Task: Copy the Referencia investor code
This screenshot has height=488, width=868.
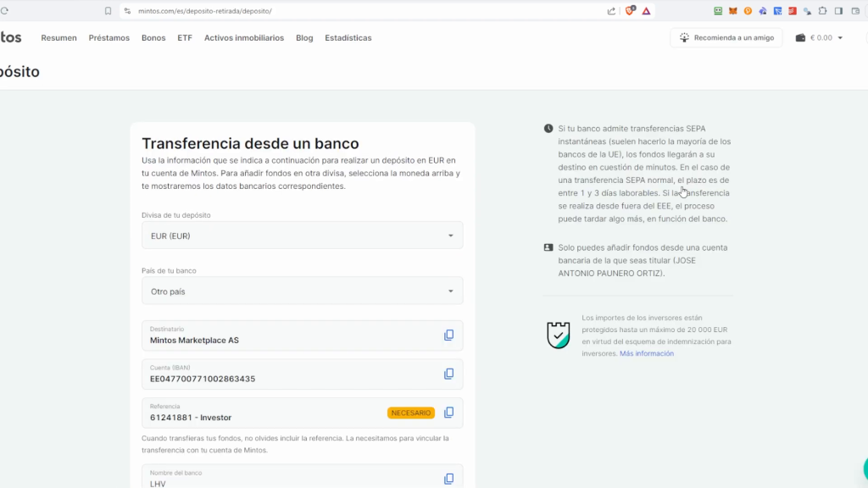Action: pos(448,413)
